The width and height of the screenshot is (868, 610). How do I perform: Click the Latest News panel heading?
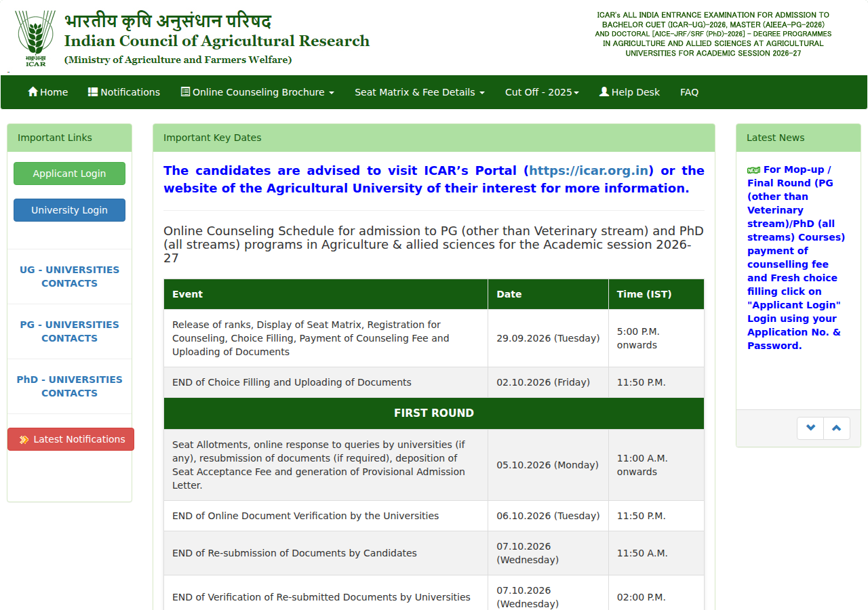(798, 138)
